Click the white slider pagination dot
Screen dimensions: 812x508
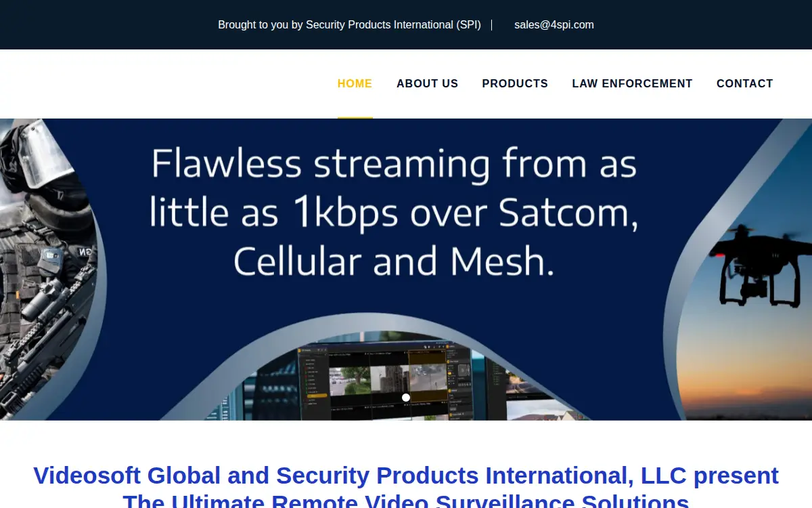click(x=406, y=398)
